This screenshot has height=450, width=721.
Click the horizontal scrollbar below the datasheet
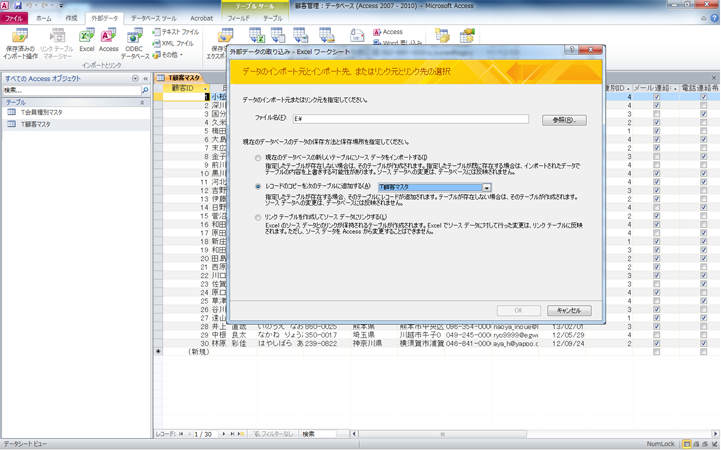530,434
